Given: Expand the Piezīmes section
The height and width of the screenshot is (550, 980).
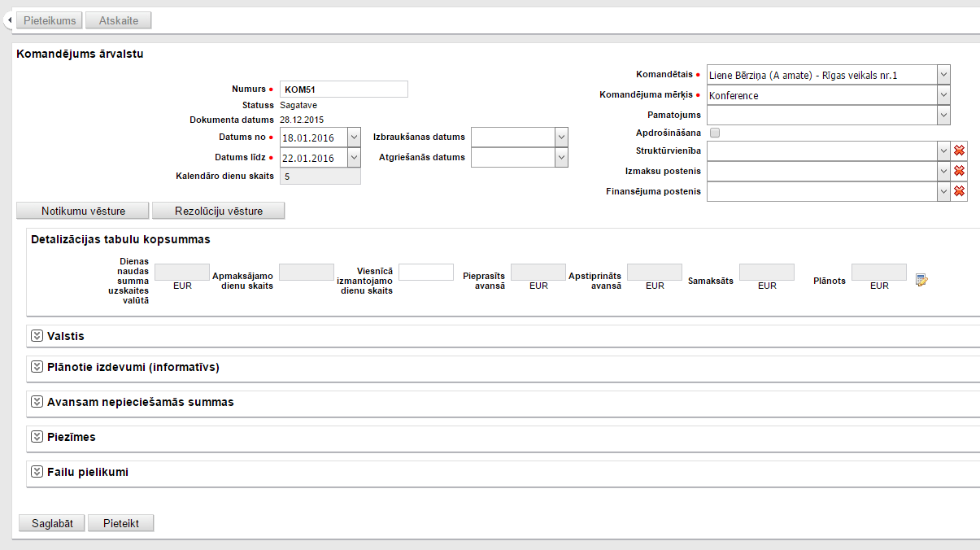Looking at the screenshot, I should pos(37,437).
